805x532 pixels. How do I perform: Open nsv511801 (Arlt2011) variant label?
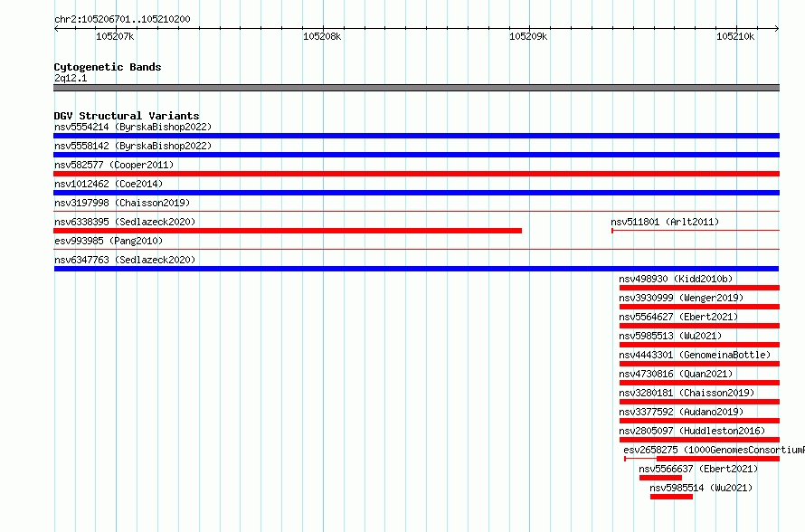[665, 222]
